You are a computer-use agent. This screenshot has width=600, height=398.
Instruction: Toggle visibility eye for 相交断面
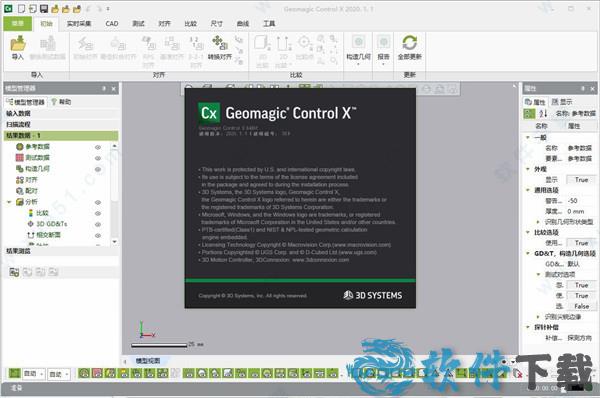tap(98, 235)
